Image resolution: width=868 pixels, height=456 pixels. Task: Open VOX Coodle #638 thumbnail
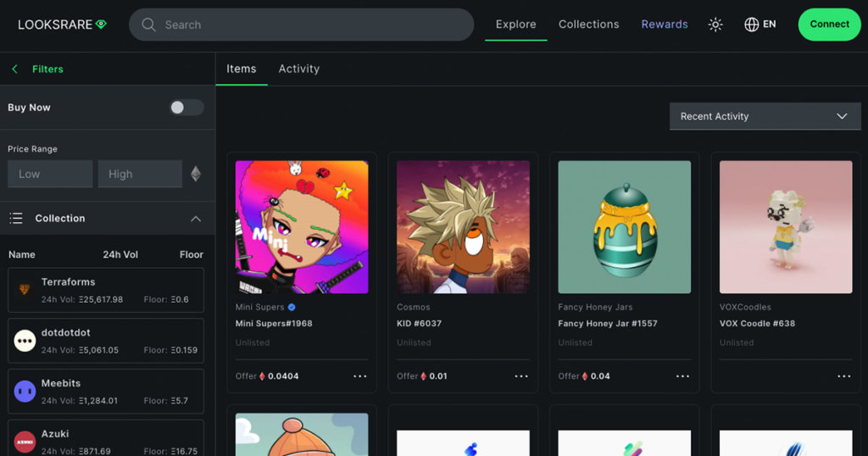pos(786,227)
